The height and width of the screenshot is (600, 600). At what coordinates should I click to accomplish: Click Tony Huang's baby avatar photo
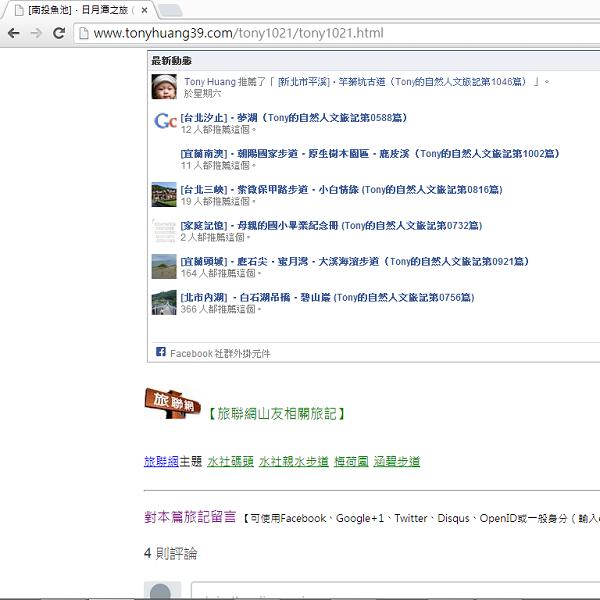tap(165, 87)
